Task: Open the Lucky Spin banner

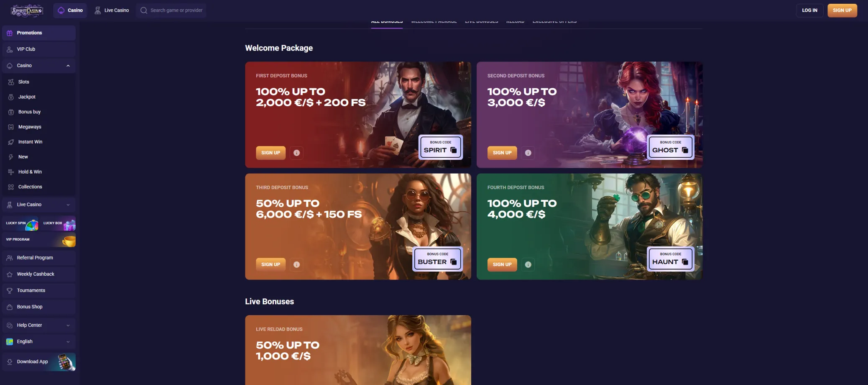Action: 20,223
